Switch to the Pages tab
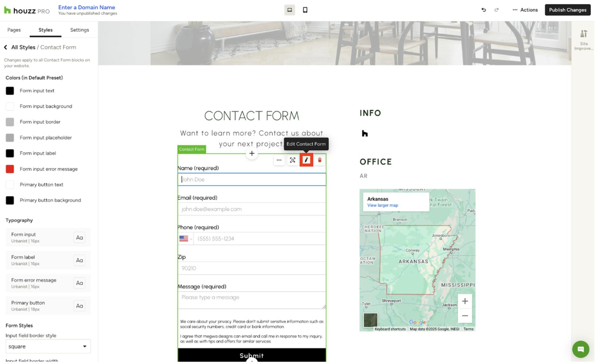The height and width of the screenshot is (364, 595). point(14,30)
